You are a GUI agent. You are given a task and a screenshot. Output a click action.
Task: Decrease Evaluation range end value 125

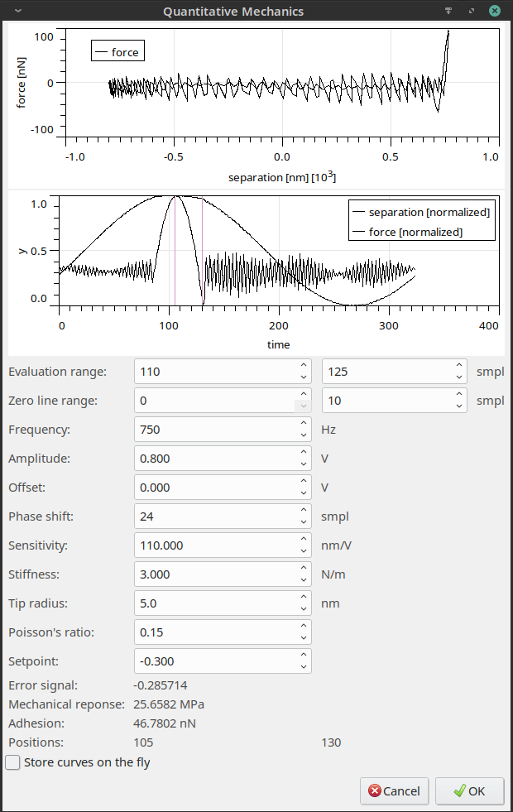459,377
